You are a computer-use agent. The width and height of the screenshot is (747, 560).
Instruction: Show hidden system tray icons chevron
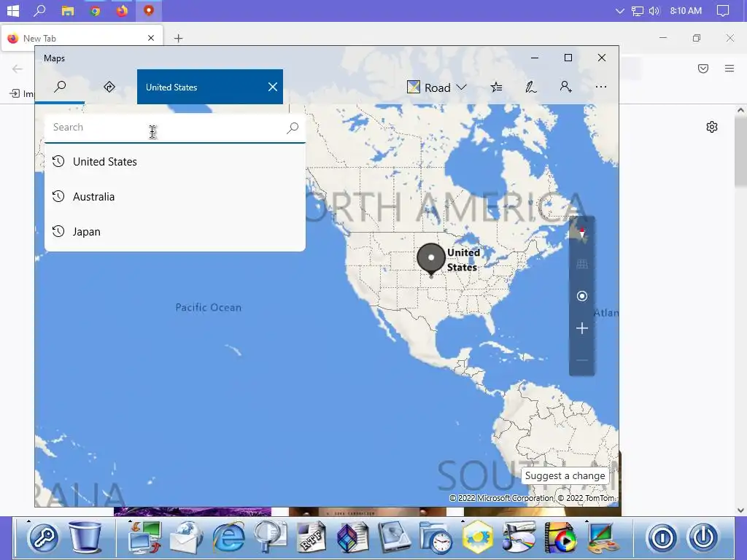[619, 10]
